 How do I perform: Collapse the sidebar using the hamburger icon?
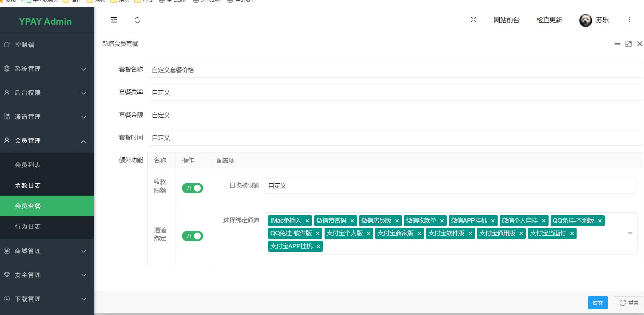click(114, 20)
